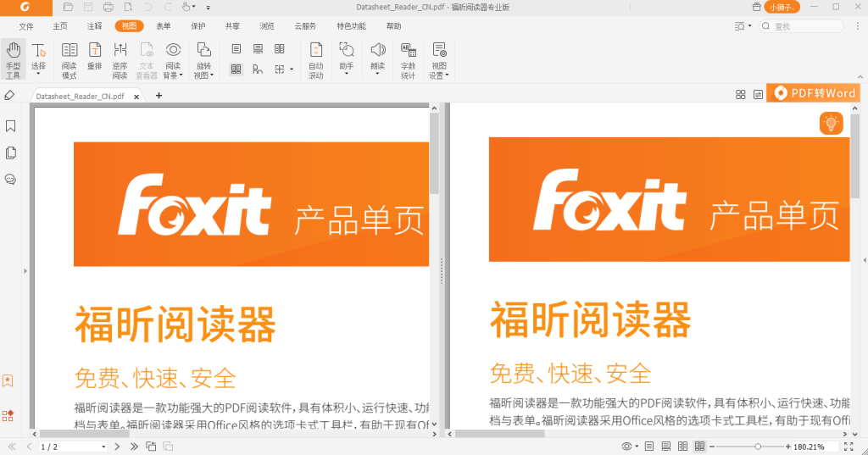Click the bottom sidebar stamp/bookmark icon
Screen dimensions: 868x455
(x=8, y=380)
